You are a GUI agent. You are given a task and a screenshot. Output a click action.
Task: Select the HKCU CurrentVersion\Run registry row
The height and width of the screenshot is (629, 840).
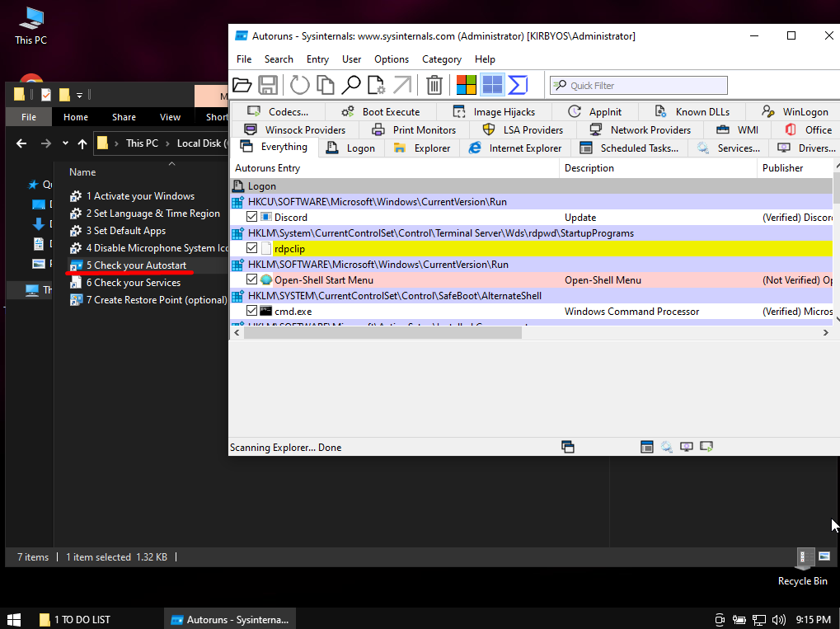click(x=532, y=202)
